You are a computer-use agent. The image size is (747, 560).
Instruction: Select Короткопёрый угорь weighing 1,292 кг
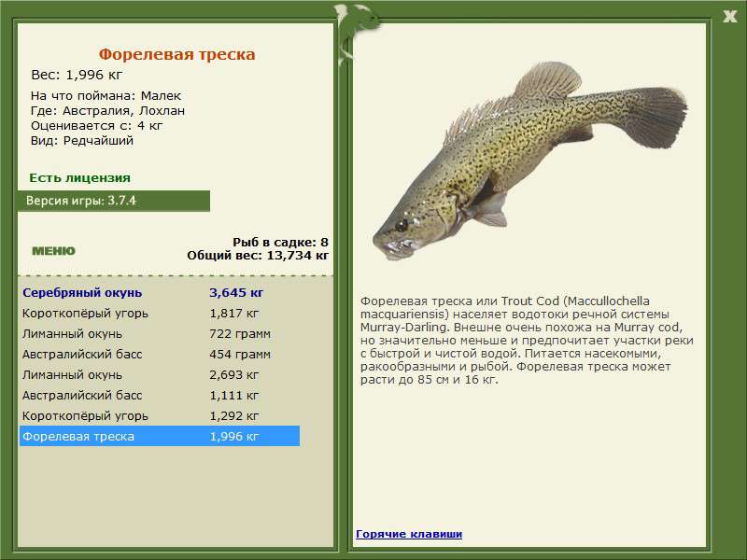[160, 415]
